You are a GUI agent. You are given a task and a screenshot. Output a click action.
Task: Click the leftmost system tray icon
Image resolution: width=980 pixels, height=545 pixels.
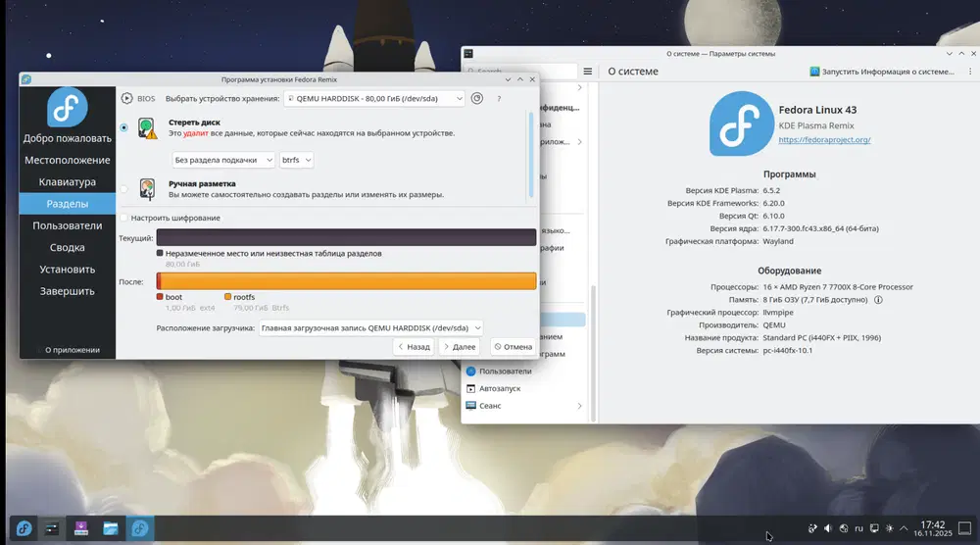tap(811, 528)
